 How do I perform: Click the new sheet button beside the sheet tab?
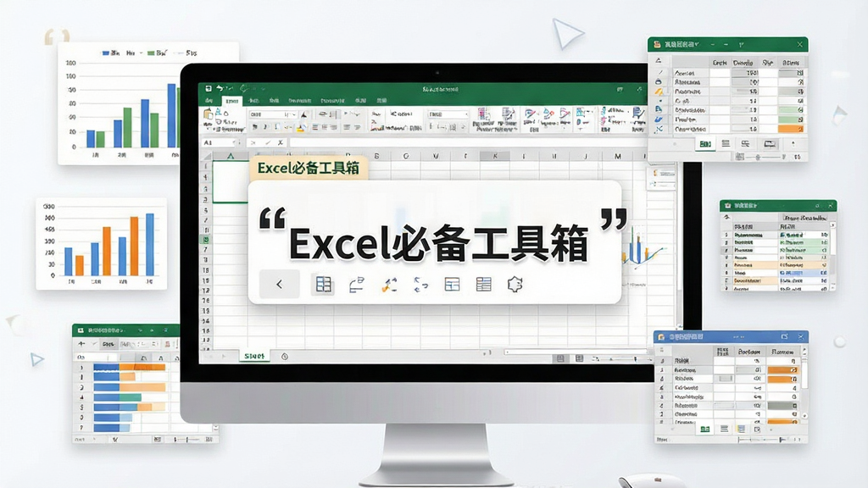285,357
